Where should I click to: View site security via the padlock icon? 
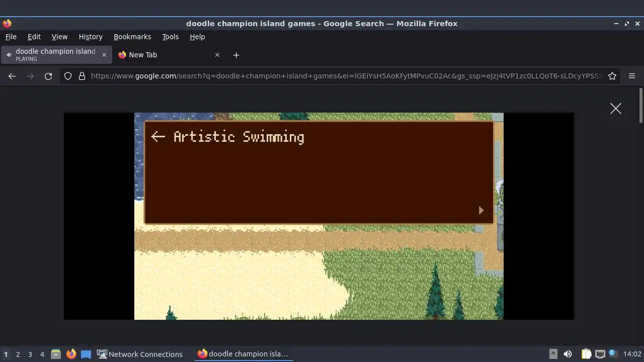click(x=82, y=76)
